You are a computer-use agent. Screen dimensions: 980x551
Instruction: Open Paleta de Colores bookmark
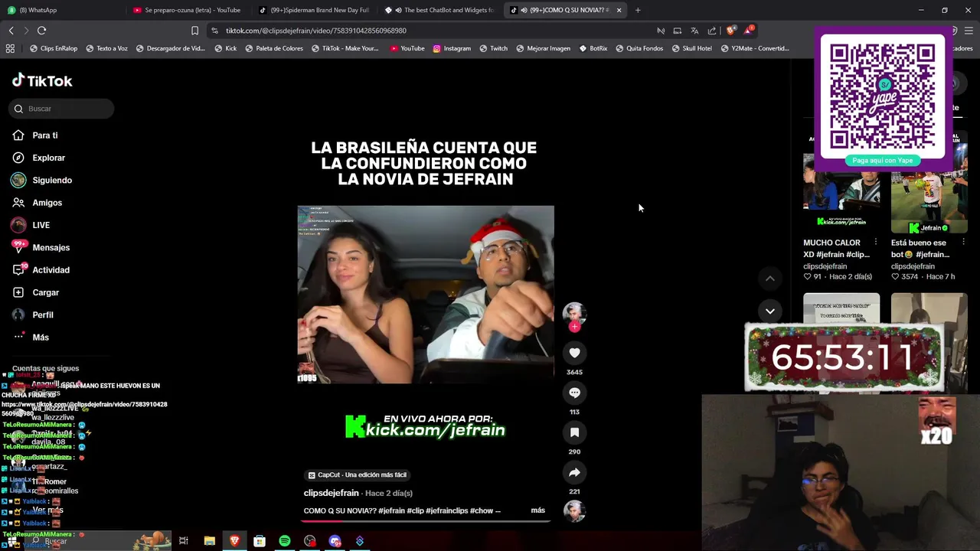[x=273, y=48]
